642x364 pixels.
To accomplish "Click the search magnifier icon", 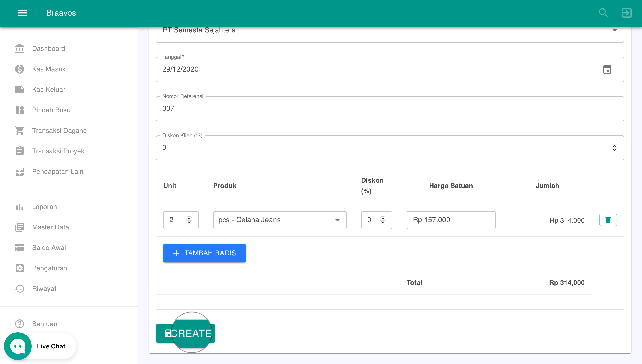I will 603,13.
